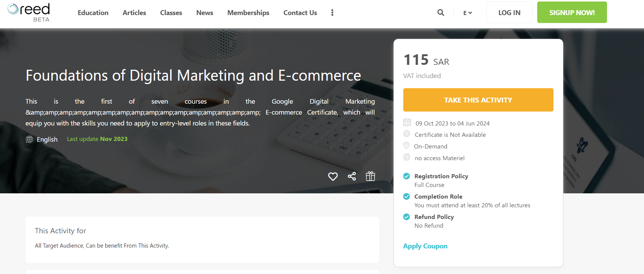Viewport: 644px width, 274px height.
Task: Open the Articles menu item
Action: coord(134,12)
